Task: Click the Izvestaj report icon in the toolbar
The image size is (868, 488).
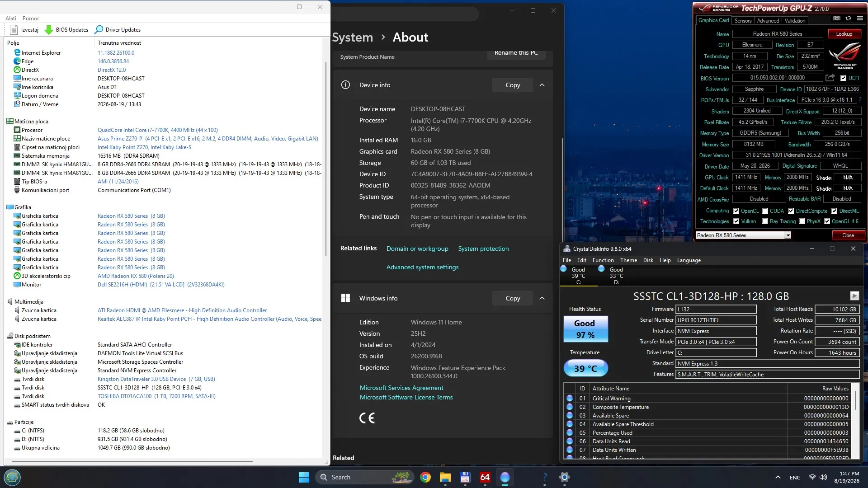Action: (x=14, y=30)
